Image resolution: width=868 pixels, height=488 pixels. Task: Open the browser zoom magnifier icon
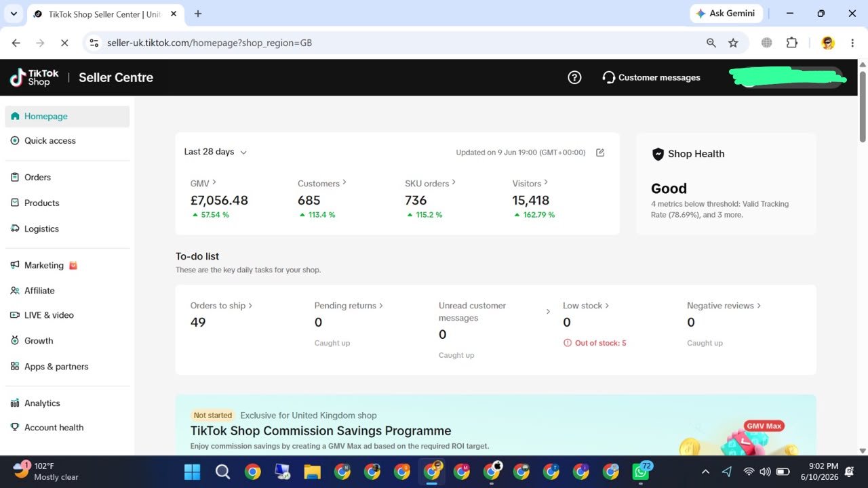point(711,43)
